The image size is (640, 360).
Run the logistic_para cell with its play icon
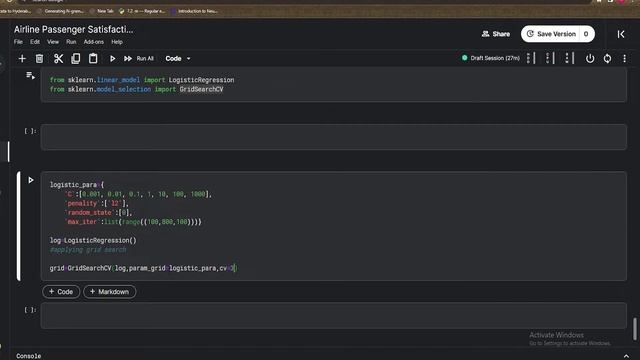[x=31, y=180]
